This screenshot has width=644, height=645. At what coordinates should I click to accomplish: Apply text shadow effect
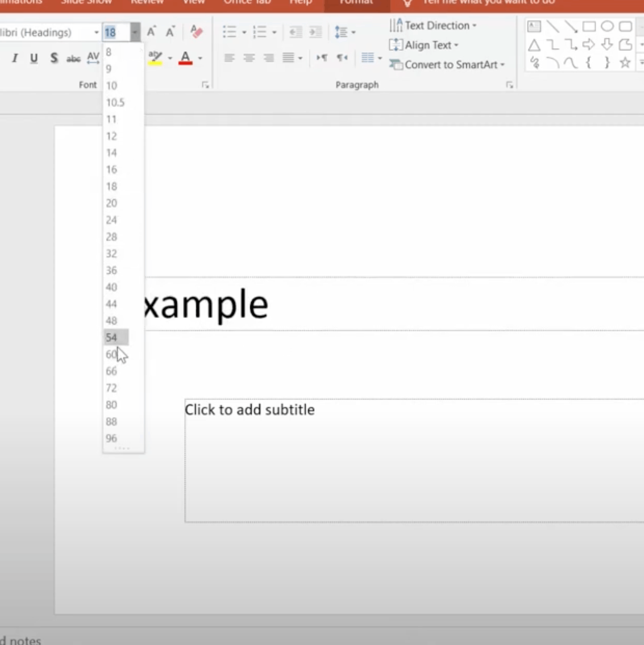tap(54, 58)
